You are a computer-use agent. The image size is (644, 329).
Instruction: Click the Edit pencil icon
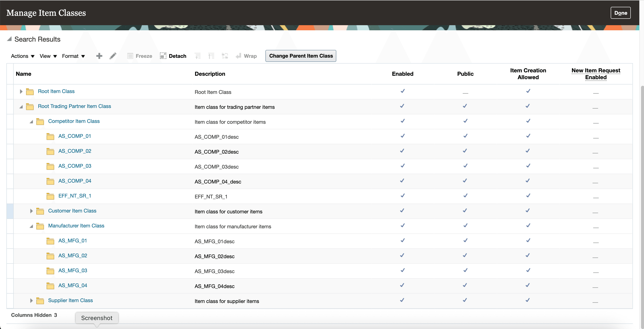pos(113,56)
